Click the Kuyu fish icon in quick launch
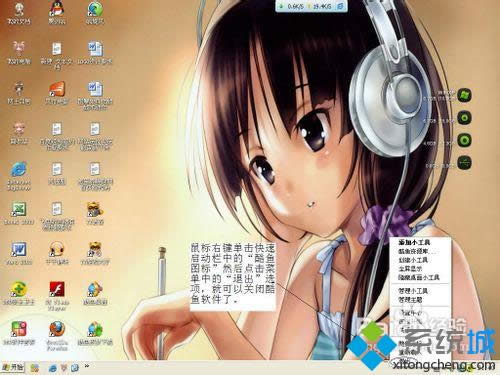500x375 pixels. point(64,368)
